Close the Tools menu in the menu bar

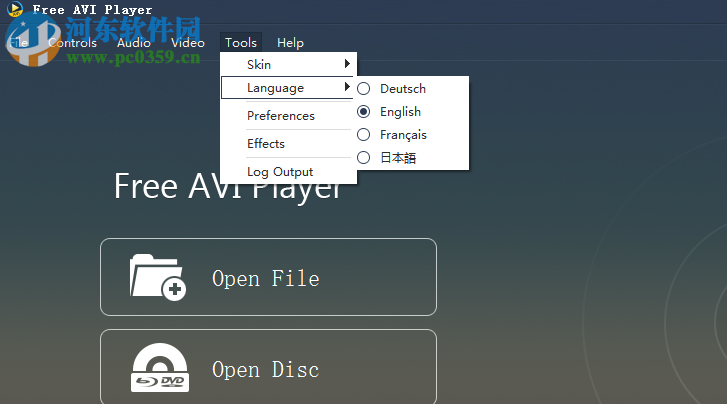pyautogui.click(x=241, y=43)
